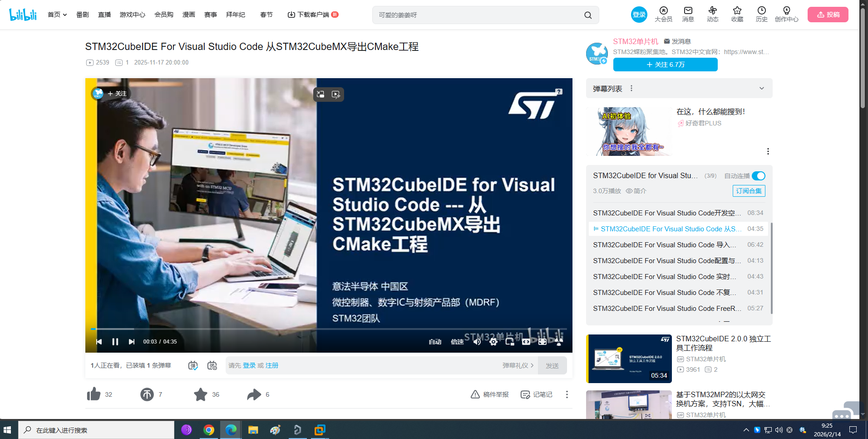Screen dimensions: 868x439
Task: Open File Explorer from the taskbar
Action: coord(253,430)
